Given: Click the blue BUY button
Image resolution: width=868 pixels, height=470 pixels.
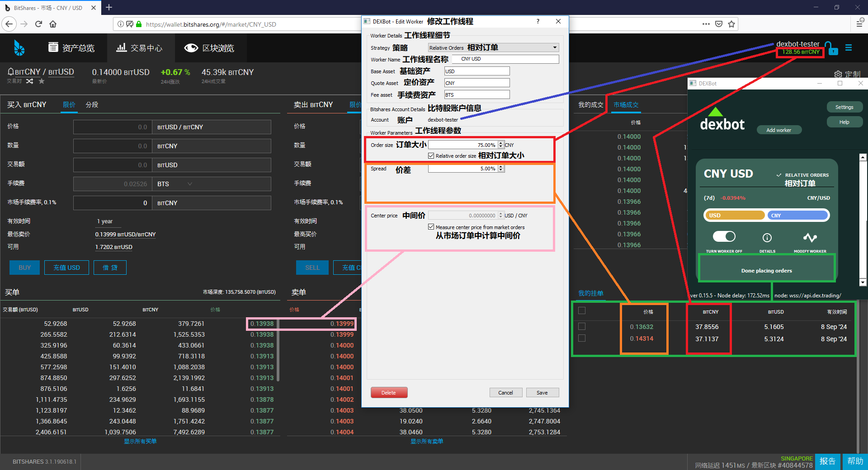Looking at the screenshot, I should tap(25, 268).
